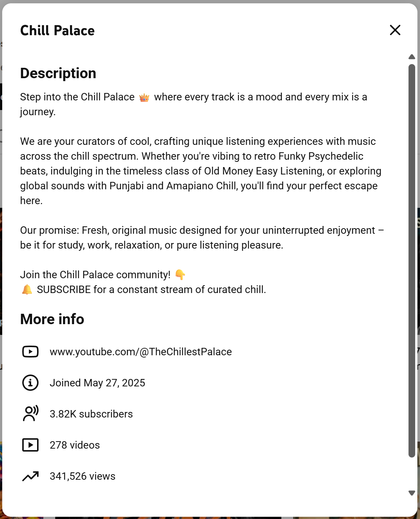This screenshot has height=519, width=420.
Task: Click the info icon next to Joined date
Action: point(30,383)
